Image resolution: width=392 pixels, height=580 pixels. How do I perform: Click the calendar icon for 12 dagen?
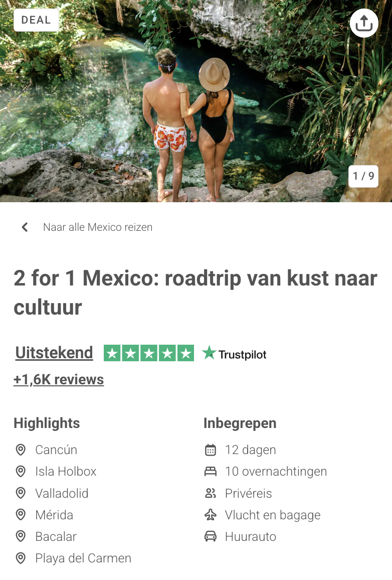[x=210, y=450]
